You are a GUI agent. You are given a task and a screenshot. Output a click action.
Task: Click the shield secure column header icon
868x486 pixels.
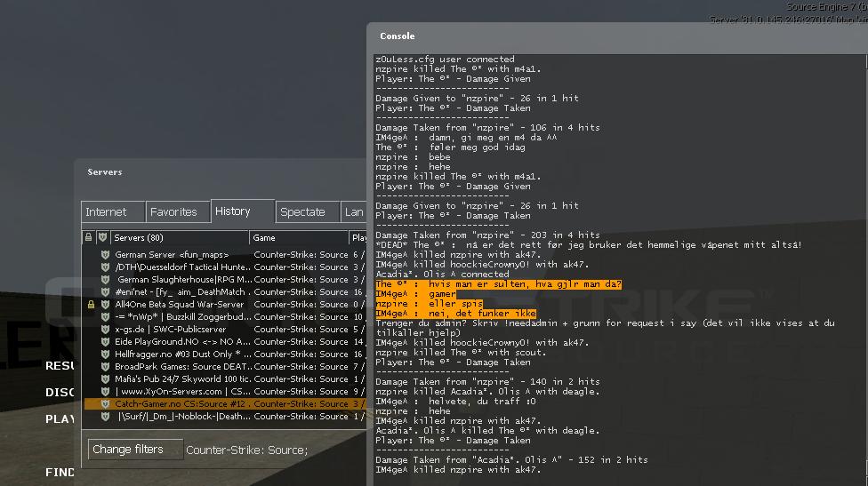[102, 237]
